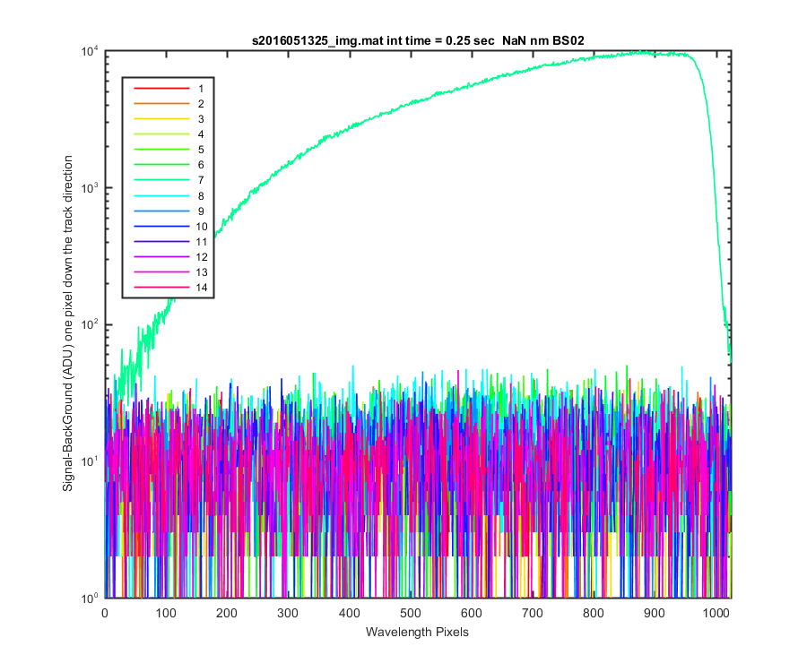The image size is (807, 672).
Task: Click the y-axis tick label 10^2
Action: (90, 324)
